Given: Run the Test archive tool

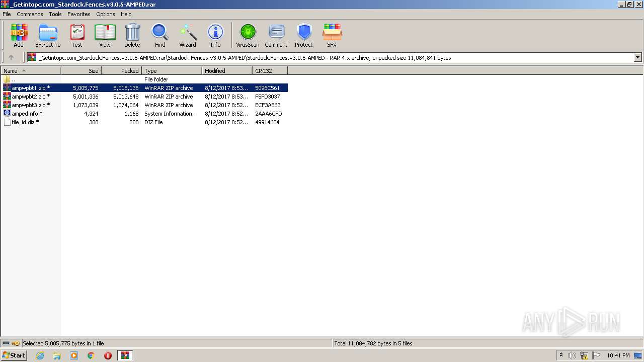Looking at the screenshot, I should [77, 35].
